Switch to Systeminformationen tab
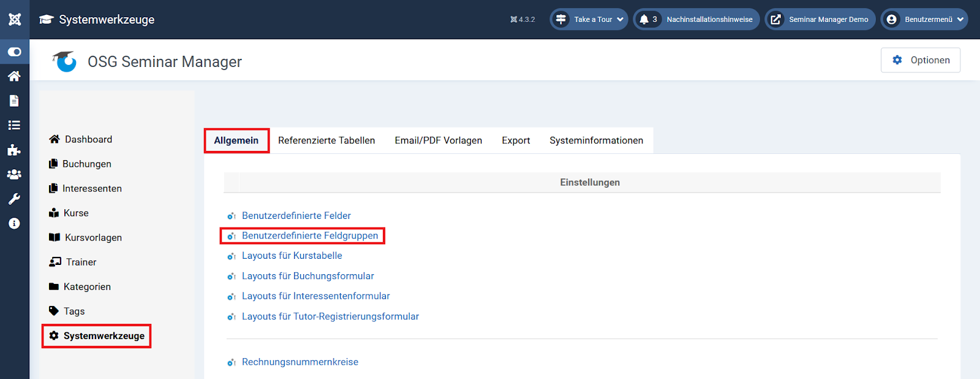 coord(597,140)
